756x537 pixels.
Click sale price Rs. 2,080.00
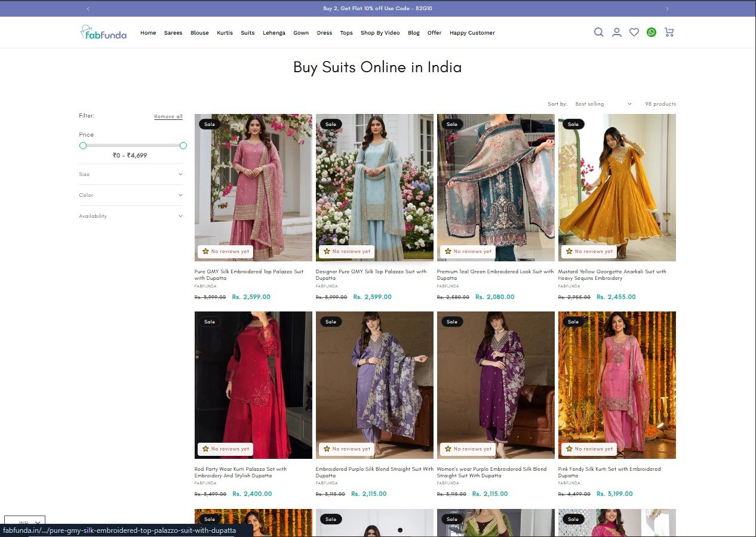[x=494, y=297]
